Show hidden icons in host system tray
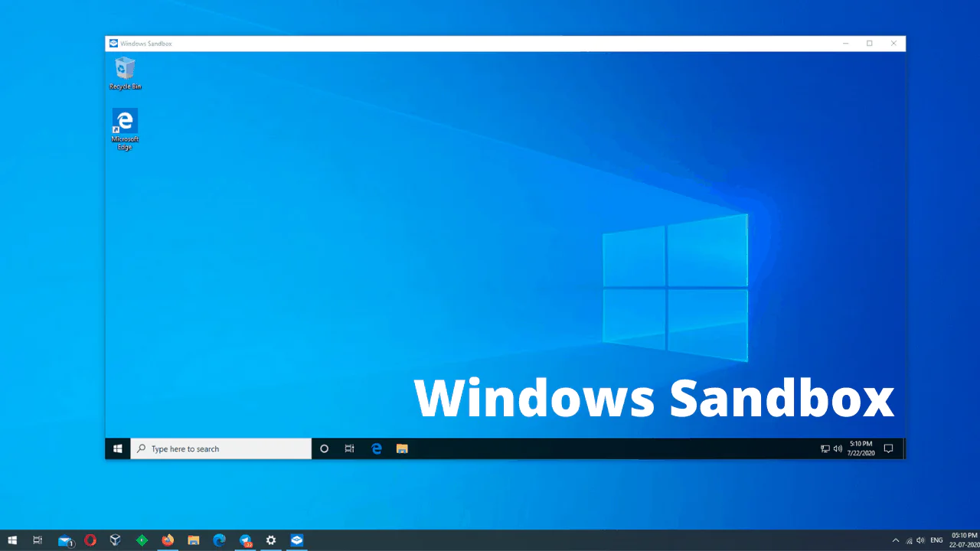 896,540
